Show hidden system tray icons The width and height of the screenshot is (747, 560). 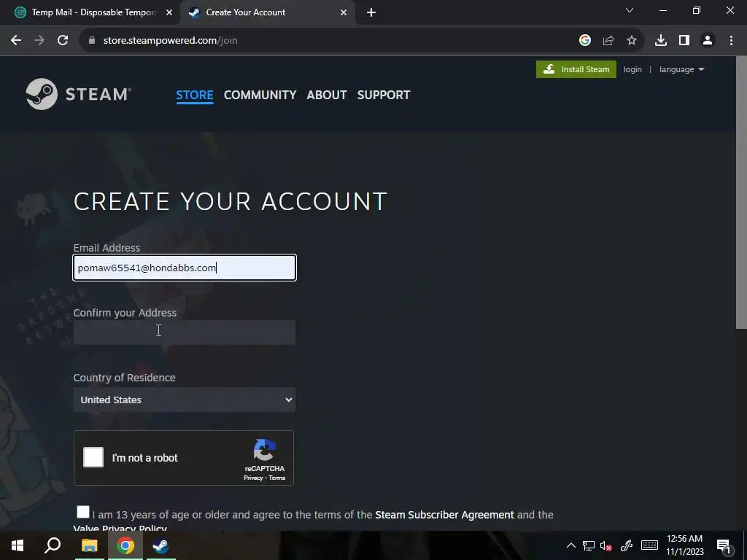pyautogui.click(x=570, y=545)
